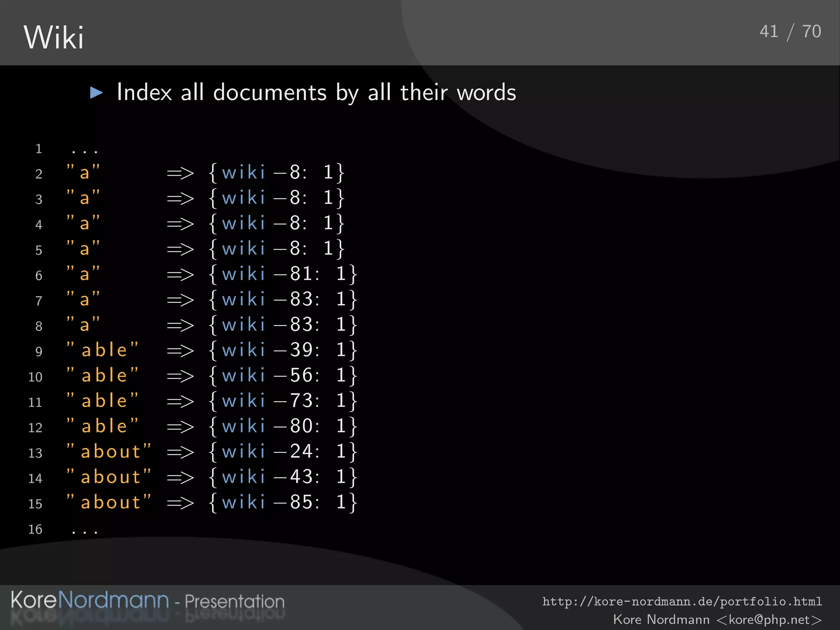Screen dimensions: 840x630
Task: Click the "about" key on line 13
Action: 109,452
